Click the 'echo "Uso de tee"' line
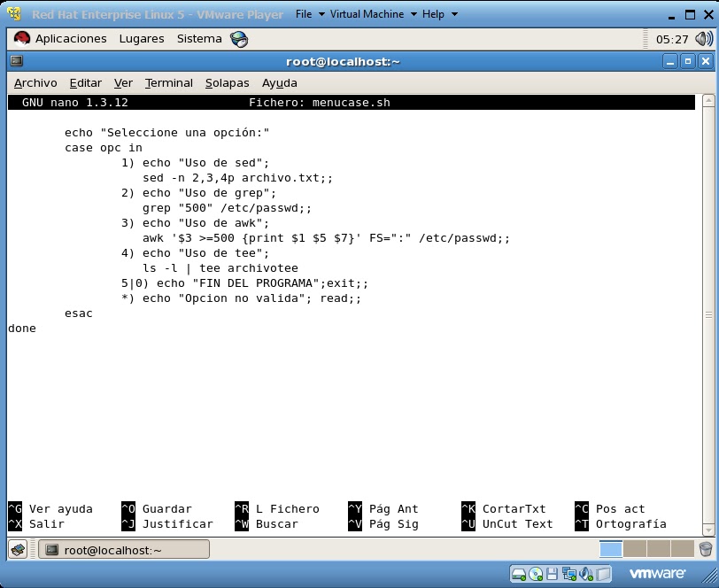Image resolution: width=719 pixels, height=588 pixels. 196,253
